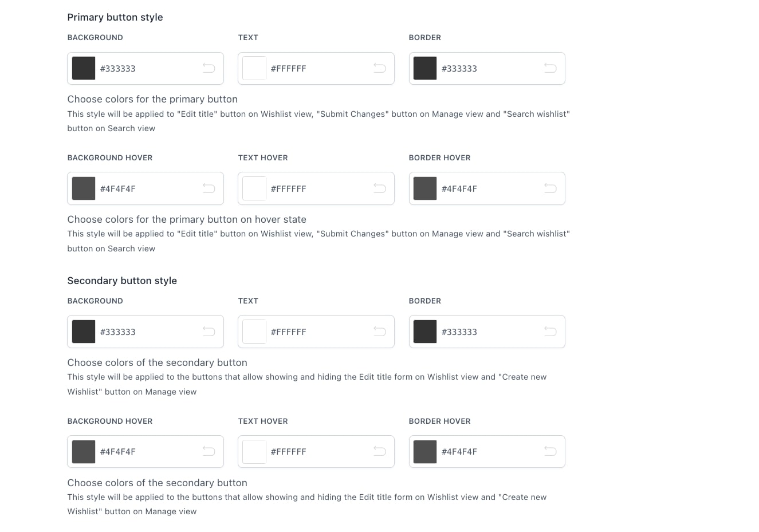Image resolution: width=759 pixels, height=532 pixels.
Task: Reset secondary button Background color
Action: 209,332
